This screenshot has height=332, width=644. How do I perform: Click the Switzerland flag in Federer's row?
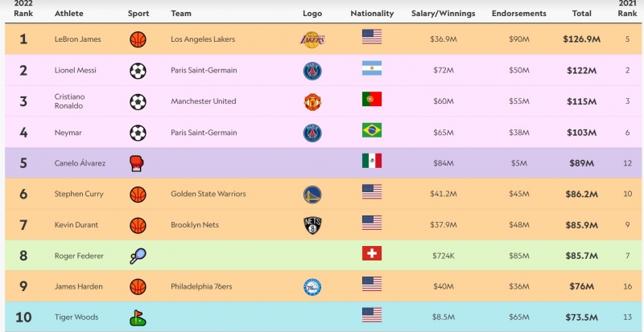click(372, 255)
